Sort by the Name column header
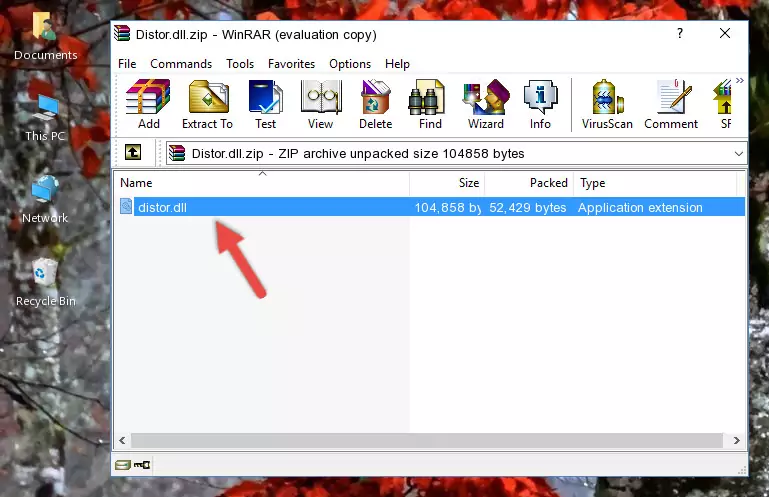The height and width of the screenshot is (497, 769). tap(262, 183)
